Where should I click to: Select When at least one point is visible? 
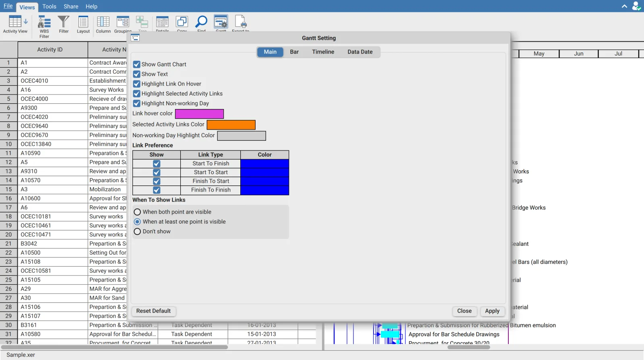[x=137, y=222]
